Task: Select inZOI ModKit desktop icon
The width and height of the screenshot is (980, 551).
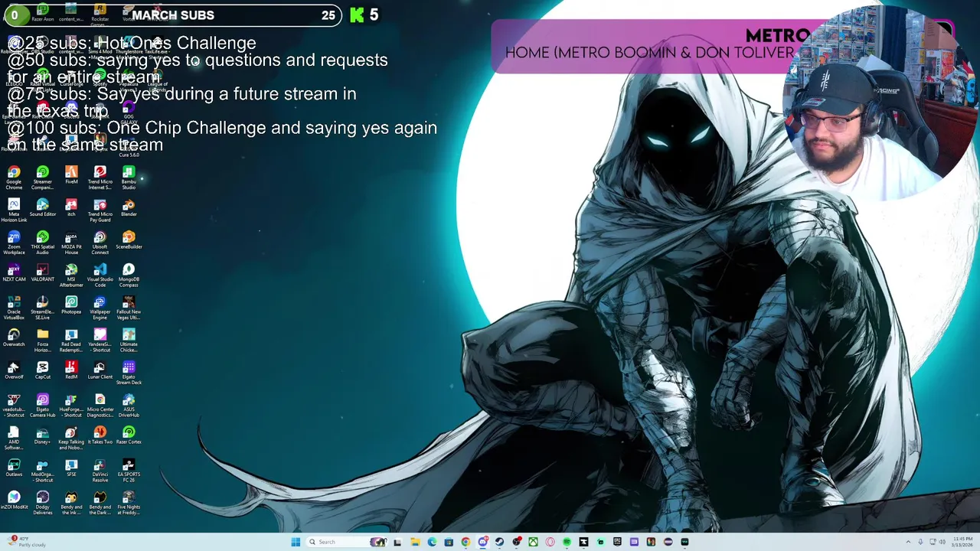Action: 14,500
